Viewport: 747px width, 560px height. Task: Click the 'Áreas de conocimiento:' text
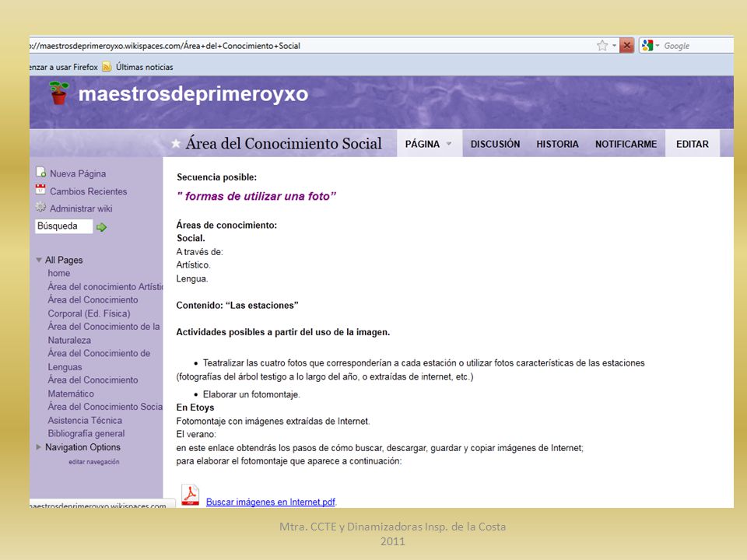pos(226,226)
